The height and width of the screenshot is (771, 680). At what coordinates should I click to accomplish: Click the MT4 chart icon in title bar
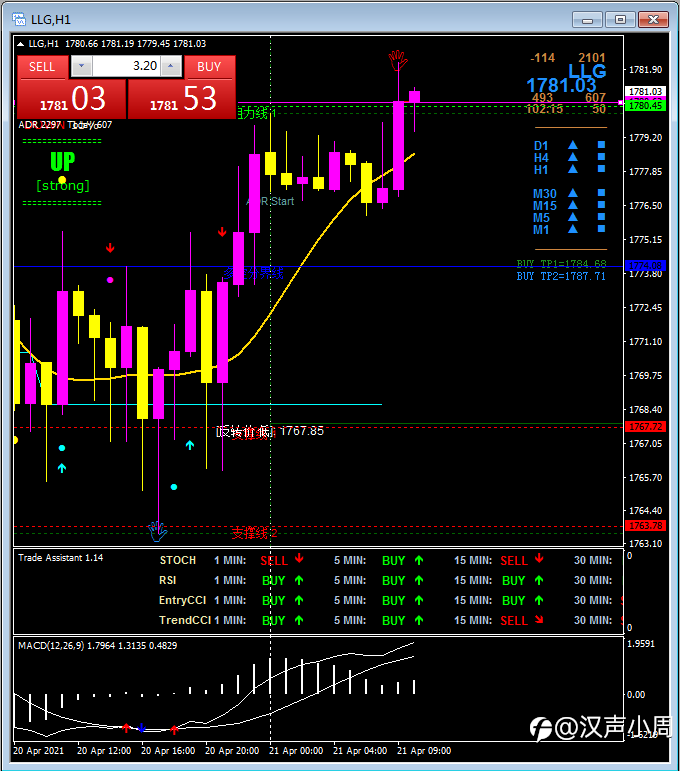[x=19, y=19]
